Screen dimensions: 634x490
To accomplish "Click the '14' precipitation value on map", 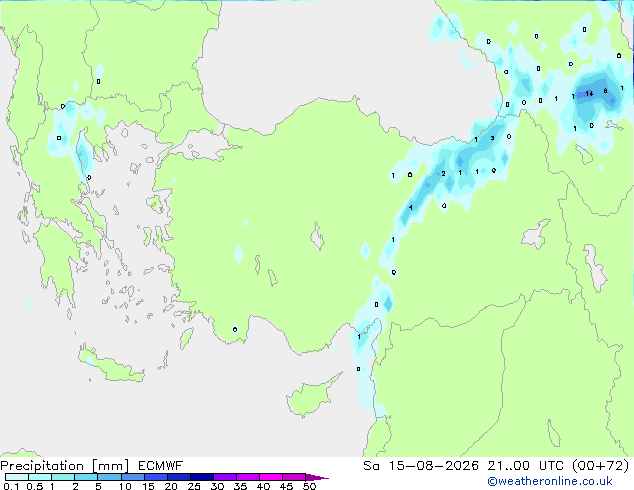I will point(589,93).
